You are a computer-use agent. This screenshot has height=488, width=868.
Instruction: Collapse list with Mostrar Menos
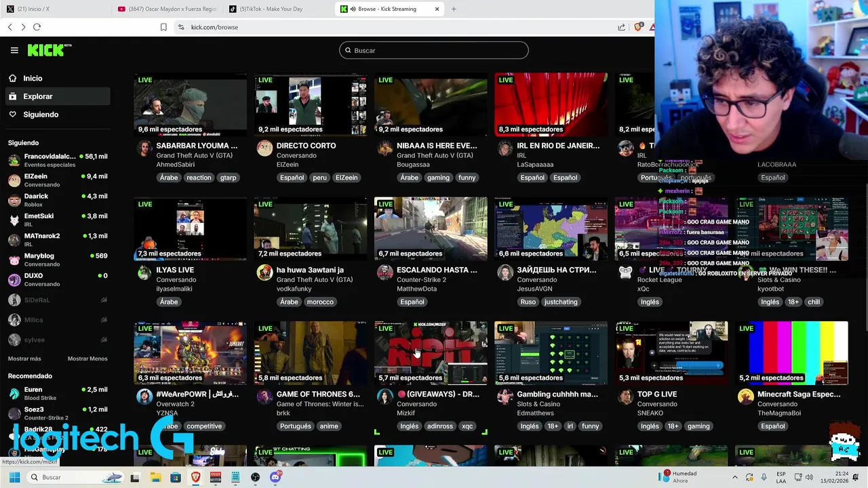[87, 359]
